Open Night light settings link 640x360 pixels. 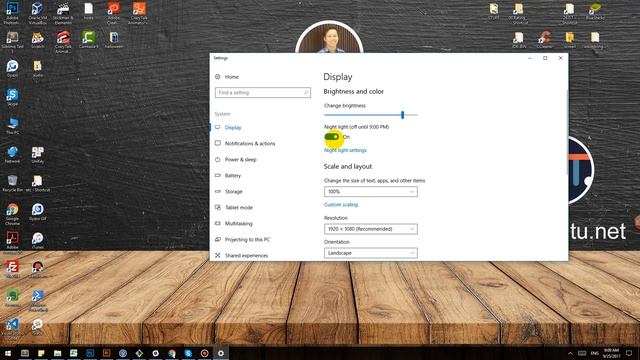[x=345, y=150]
